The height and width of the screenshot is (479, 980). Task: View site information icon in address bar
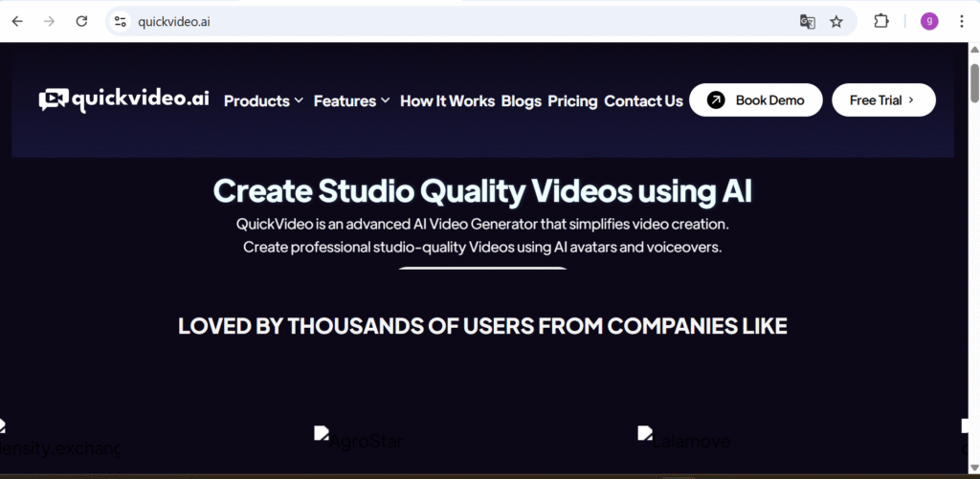tap(120, 21)
